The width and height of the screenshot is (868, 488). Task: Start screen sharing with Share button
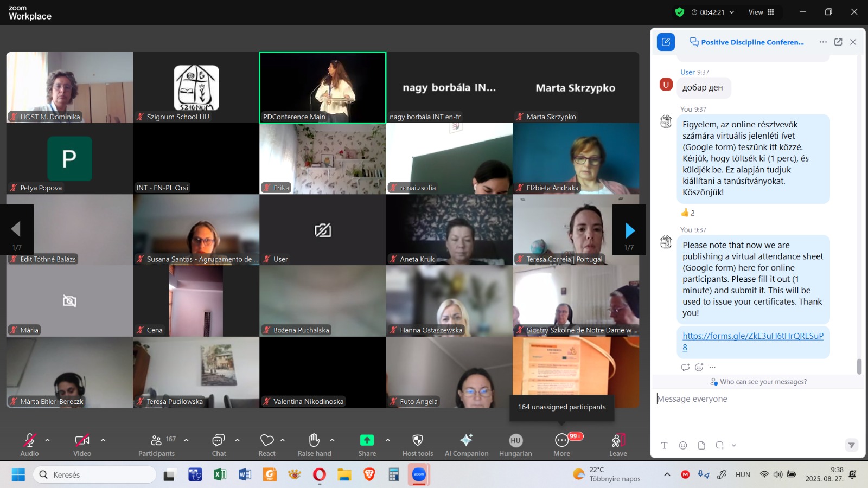coord(367,440)
